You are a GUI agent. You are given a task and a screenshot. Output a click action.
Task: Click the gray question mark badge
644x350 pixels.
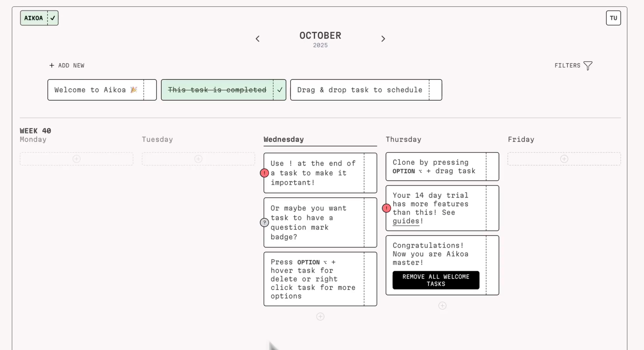(264, 223)
